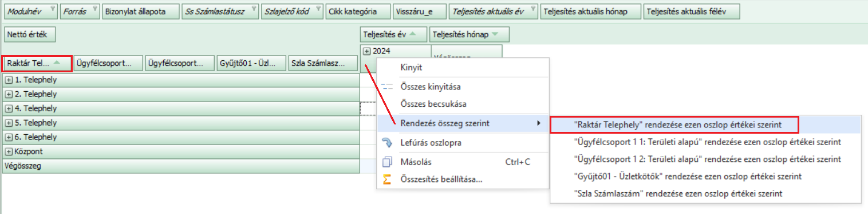
Task: Select the 2024 column header text
Action: tap(381, 51)
